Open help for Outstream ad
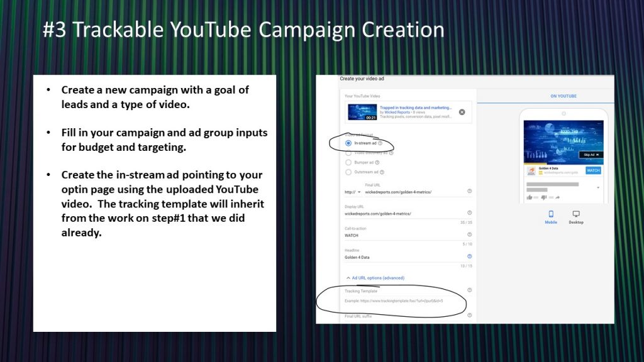Viewport: 644px width, 362px height. (x=382, y=172)
